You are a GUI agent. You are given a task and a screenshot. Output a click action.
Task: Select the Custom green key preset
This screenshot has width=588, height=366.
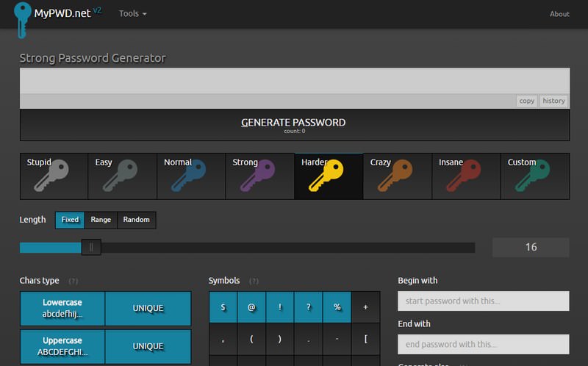535,176
